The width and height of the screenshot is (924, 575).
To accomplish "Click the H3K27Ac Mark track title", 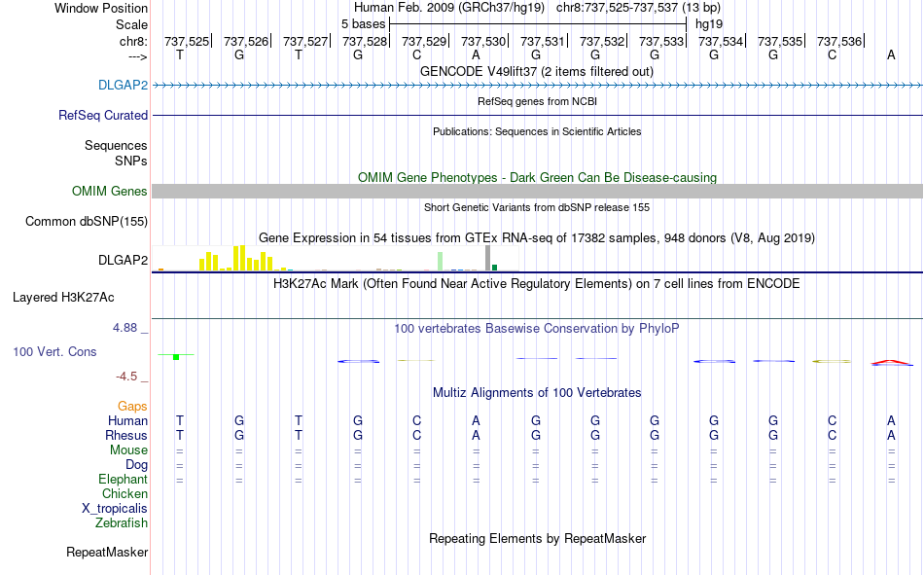I will tap(537, 284).
